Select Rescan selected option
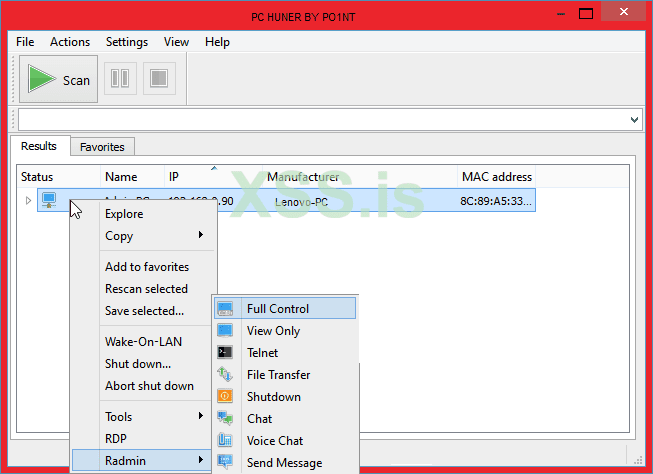The height and width of the screenshot is (474, 653). (x=144, y=289)
